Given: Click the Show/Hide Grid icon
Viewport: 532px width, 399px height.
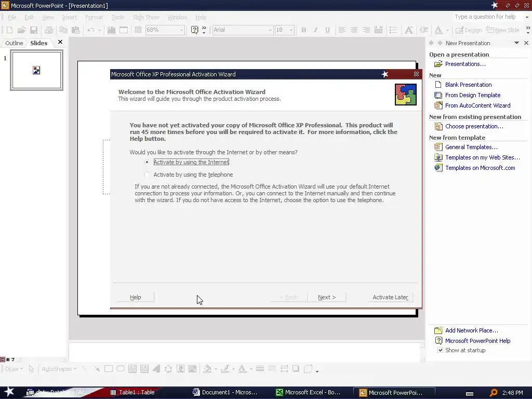Looking at the screenshot, I should click(138, 30).
